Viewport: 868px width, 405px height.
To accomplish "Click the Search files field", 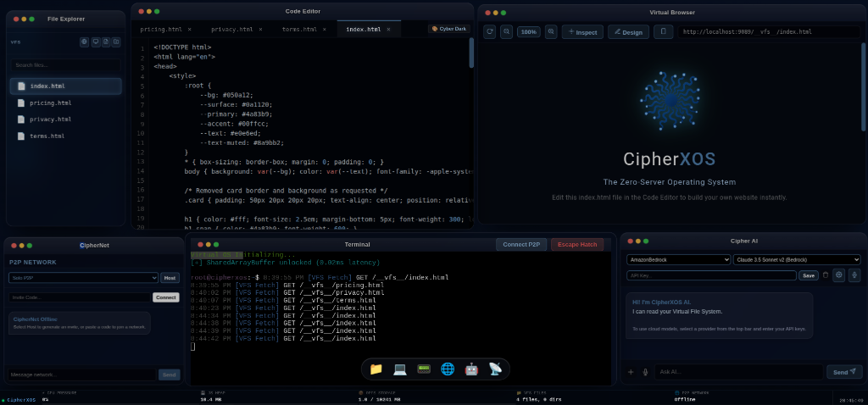I will click(66, 64).
